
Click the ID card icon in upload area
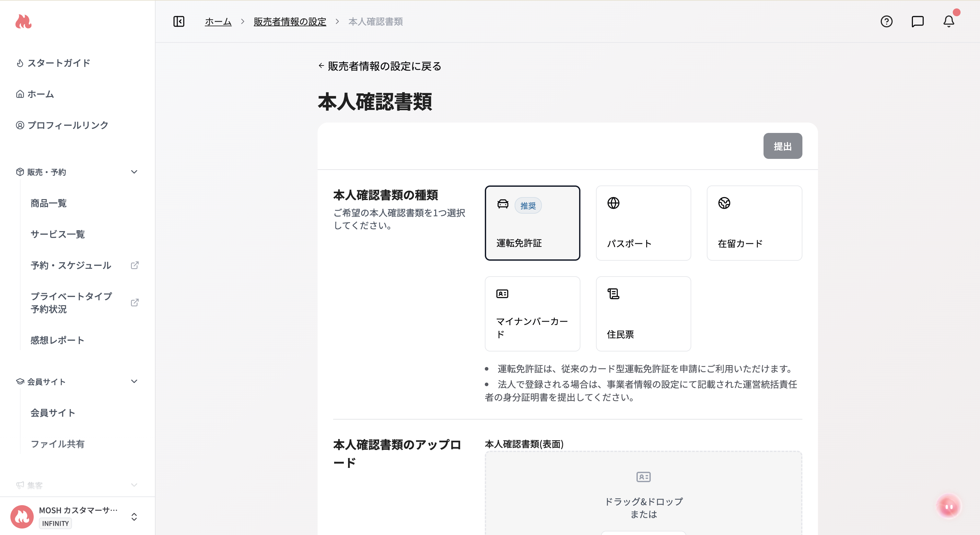(x=643, y=477)
